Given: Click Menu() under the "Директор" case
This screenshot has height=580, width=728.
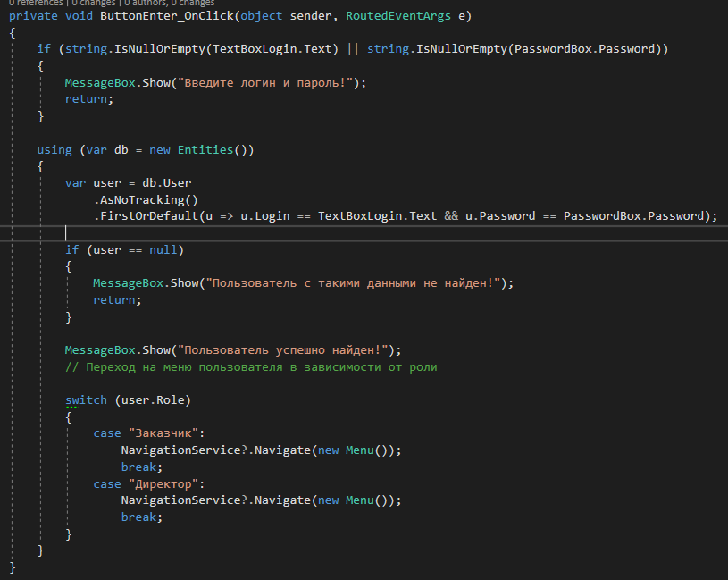Looking at the screenshot, I should pyautogui.click(x=367, y=500).
